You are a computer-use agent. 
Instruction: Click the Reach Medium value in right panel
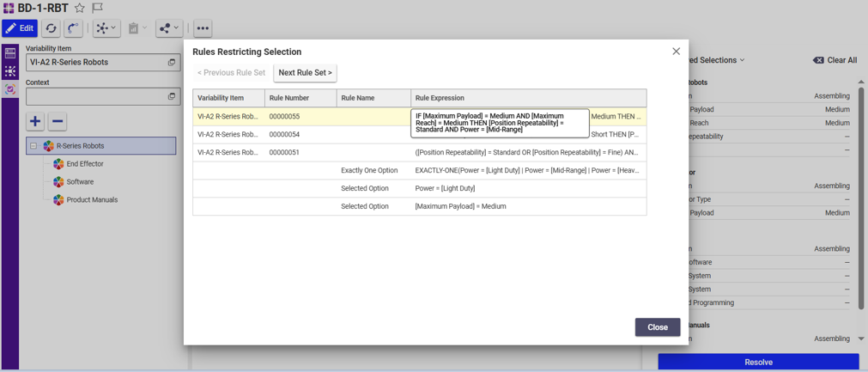pos(837,123)
